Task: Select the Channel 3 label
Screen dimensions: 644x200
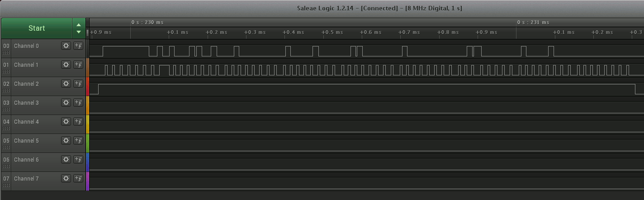Action: (x=26, y=103)
